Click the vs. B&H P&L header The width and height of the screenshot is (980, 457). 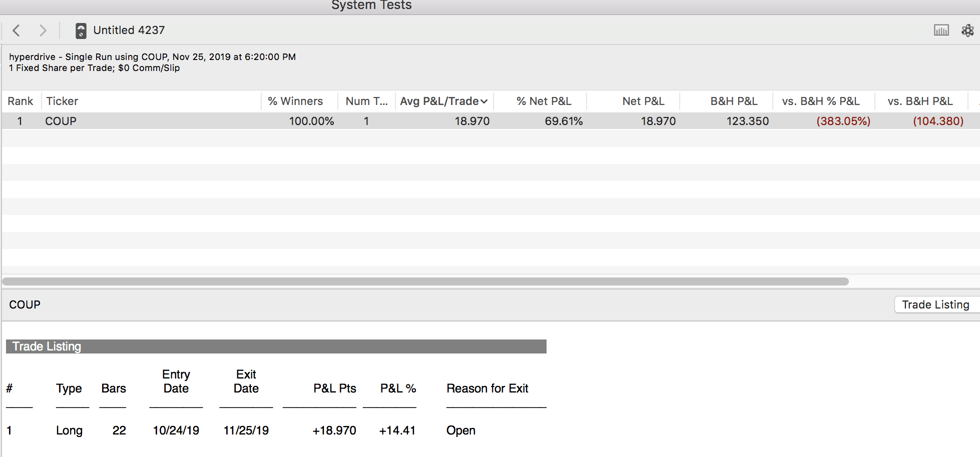(920, 101)
